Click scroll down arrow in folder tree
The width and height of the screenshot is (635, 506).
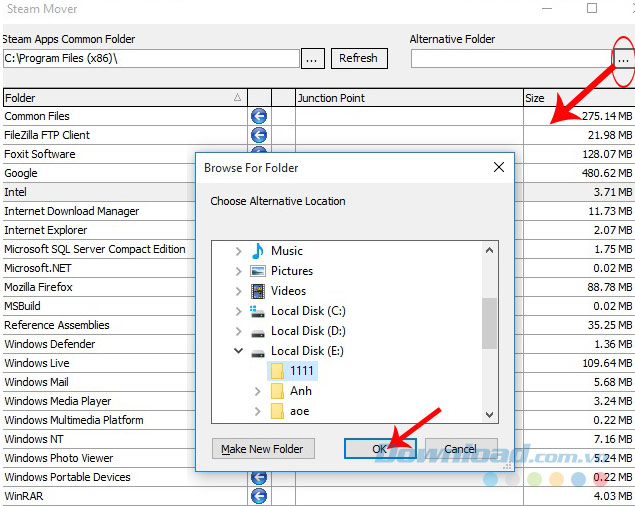[x=490, y=414]
